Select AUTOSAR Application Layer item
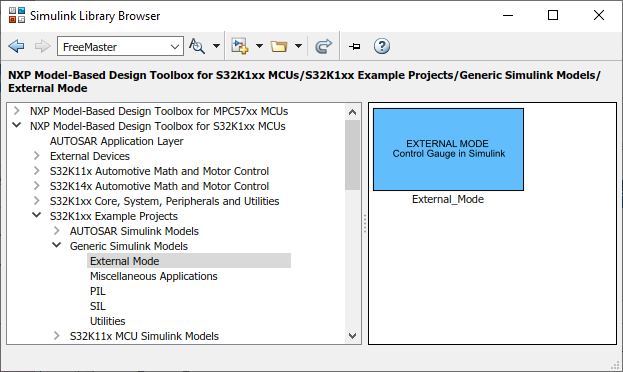Viewport: 623px width, 372px height. 116,141
